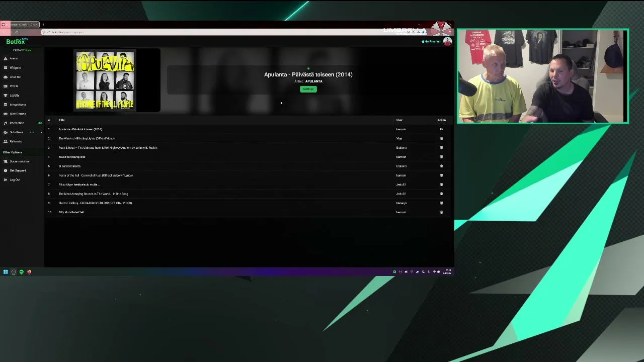644x362 pixels.
Task: Open the Documentation link
Action: (x=20, y=161)
